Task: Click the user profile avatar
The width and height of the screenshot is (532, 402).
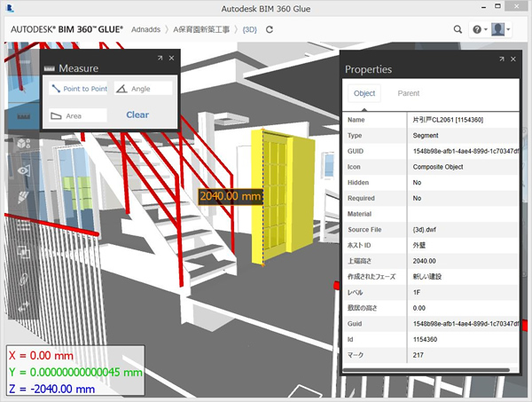Action: click(x=497, y=29)
